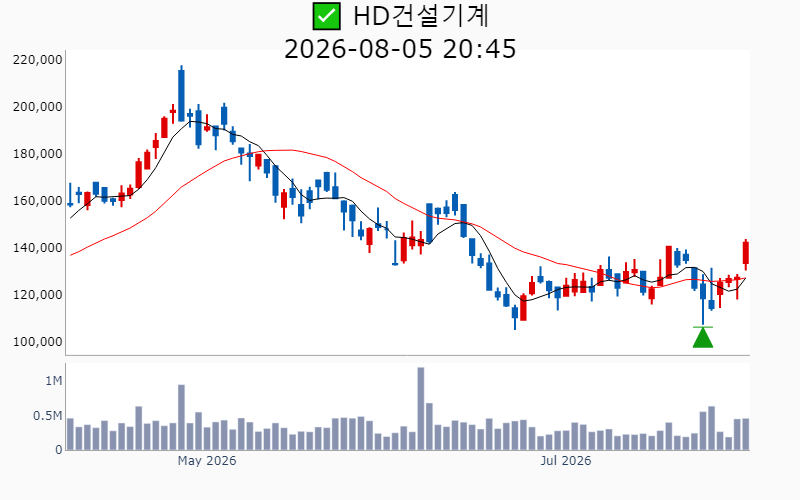800x500 pixels.
Task: Click the long-wick blue candle above the green triangle
Action: point(703,298)
